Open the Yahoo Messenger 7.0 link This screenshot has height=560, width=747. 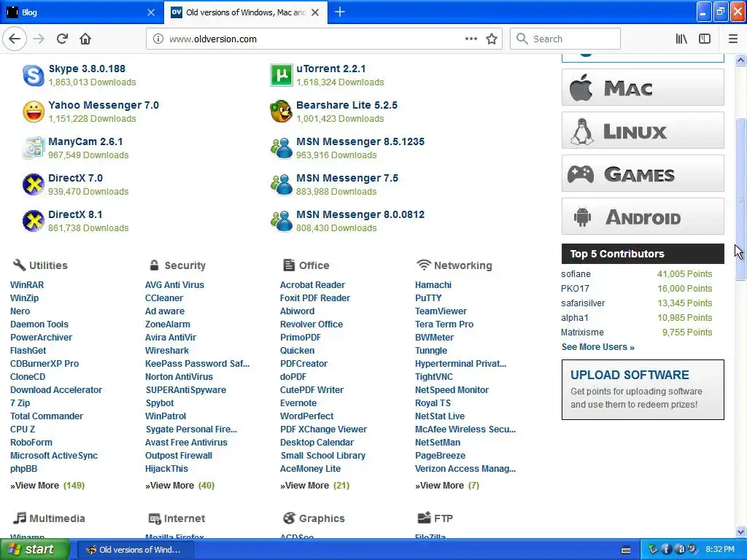104,105
